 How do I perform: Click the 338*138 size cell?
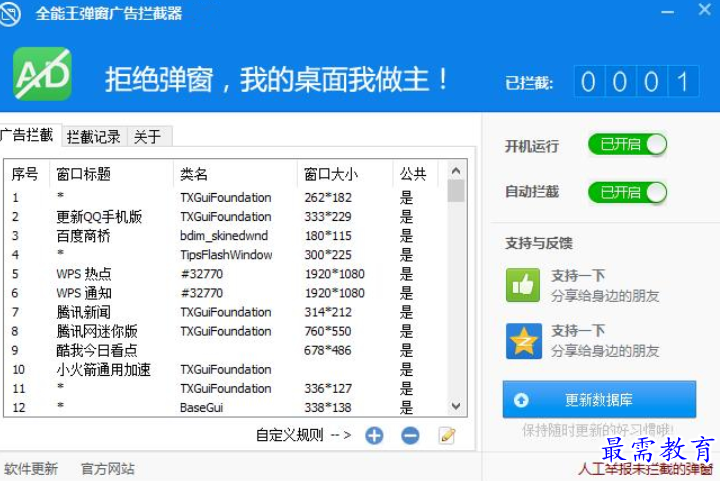(x=328, y=408)
